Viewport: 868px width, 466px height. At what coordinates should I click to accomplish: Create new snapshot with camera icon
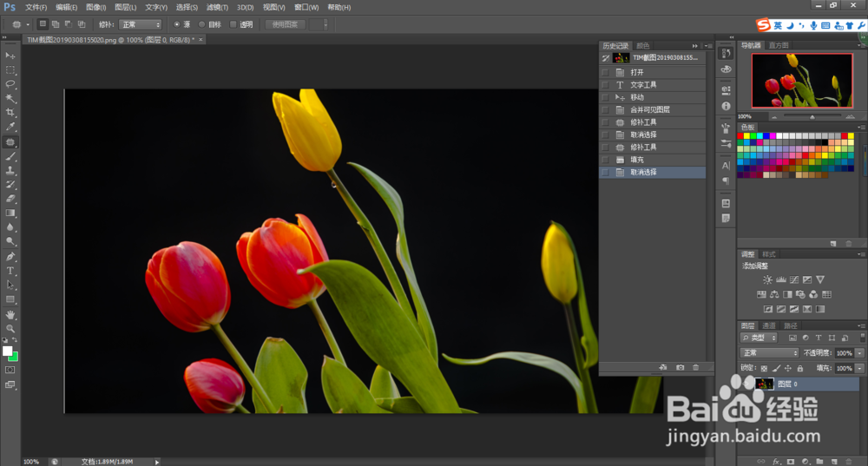pyautogui.click(x=680, y=367)
